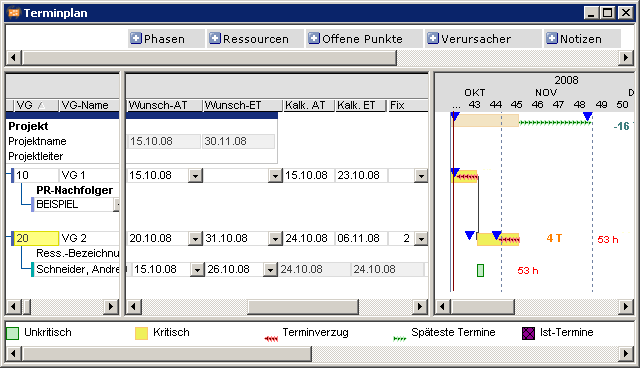Viewport: 640px width, 368px height.
Task: Click the Ressourcen section label
Action: [x=256, y=39]
